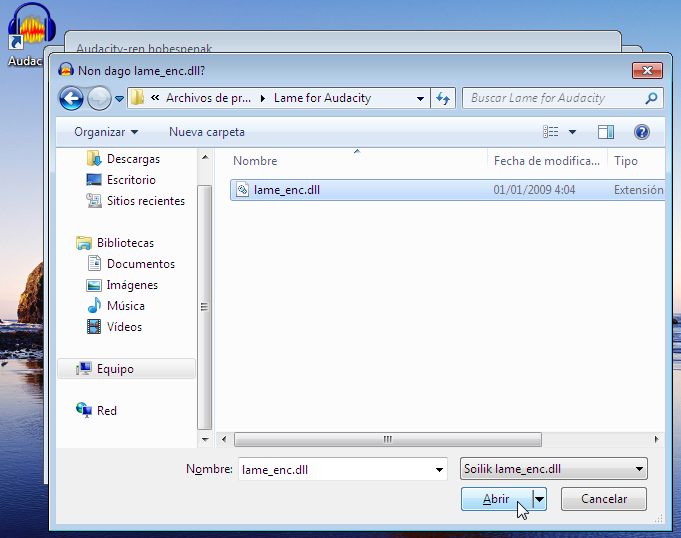Click navigation pane scroll up arrow
The image size is (681, 538).
point(205,157)
